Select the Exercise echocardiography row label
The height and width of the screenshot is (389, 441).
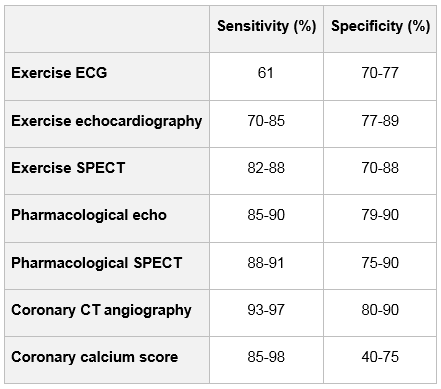click(x=106, y=121)
